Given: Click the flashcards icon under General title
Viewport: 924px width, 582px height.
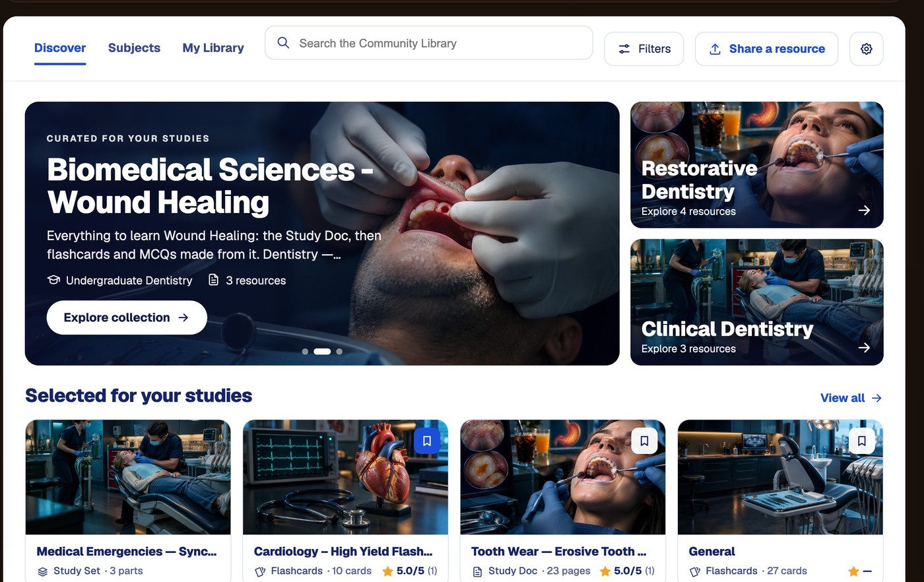Looking at the screenshot, I should point(694,571).
